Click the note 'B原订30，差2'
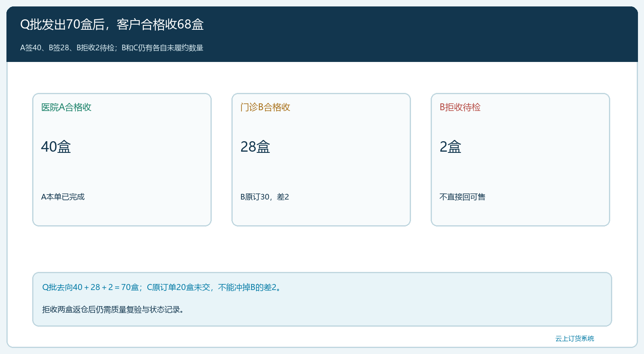 pos(265,197)
